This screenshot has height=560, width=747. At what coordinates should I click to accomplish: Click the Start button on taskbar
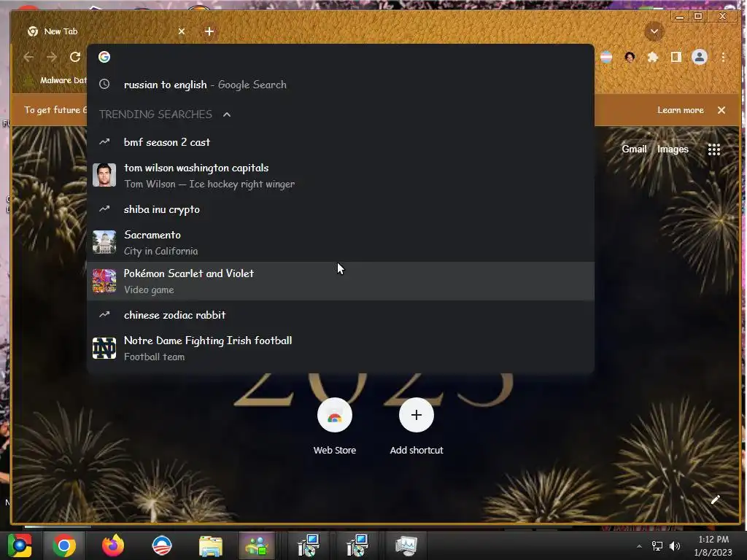(x=20, y=545)
